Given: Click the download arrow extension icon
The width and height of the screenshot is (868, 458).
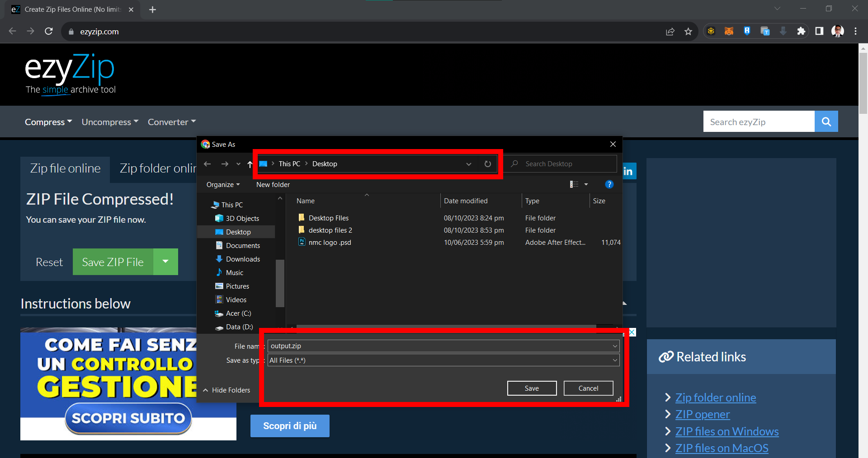Looking at the screenshot, I should 783,31.
